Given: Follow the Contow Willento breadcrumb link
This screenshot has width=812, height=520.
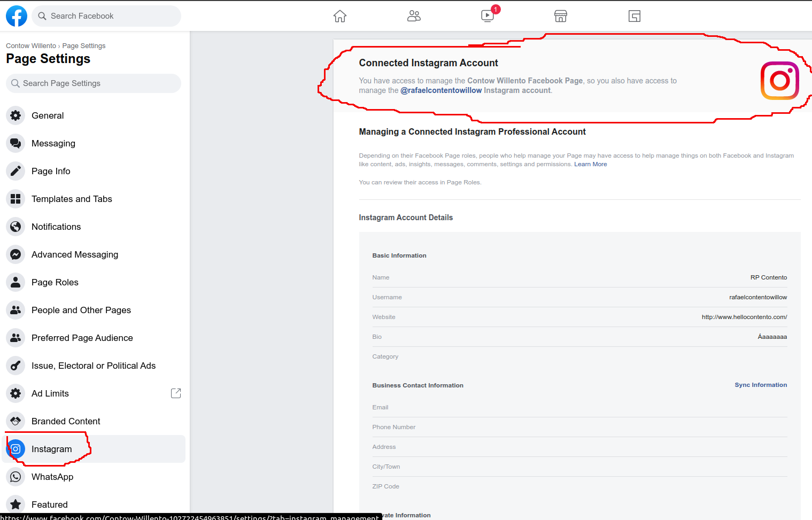Looking at the screenshot, I should pos(31,46).
